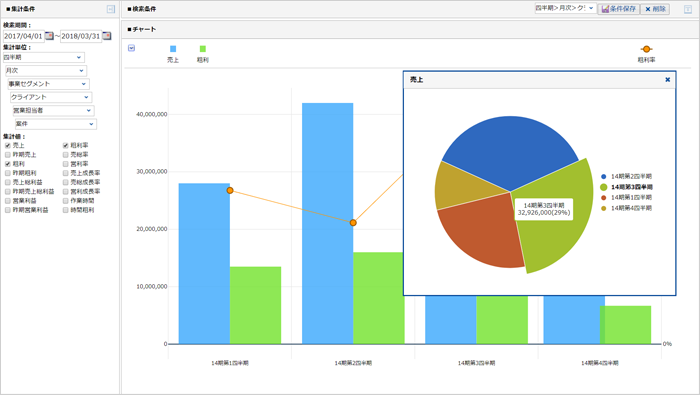Collapse the 集計条件 panel

111,9
